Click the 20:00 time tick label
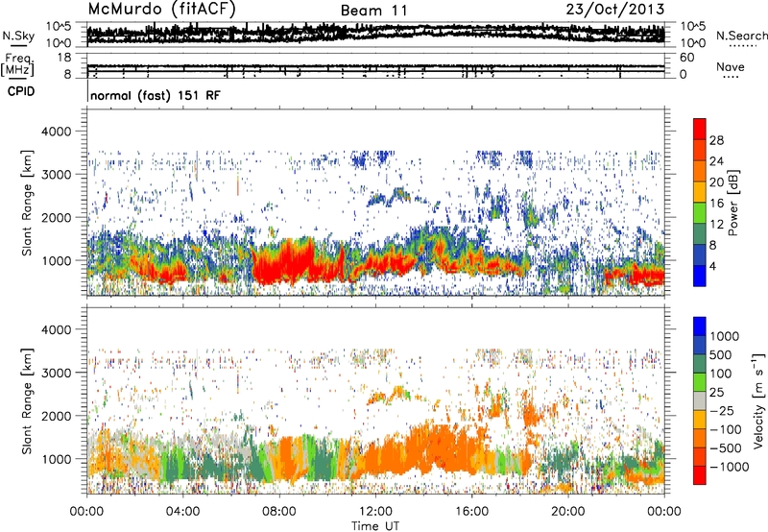 pos(568,512)
